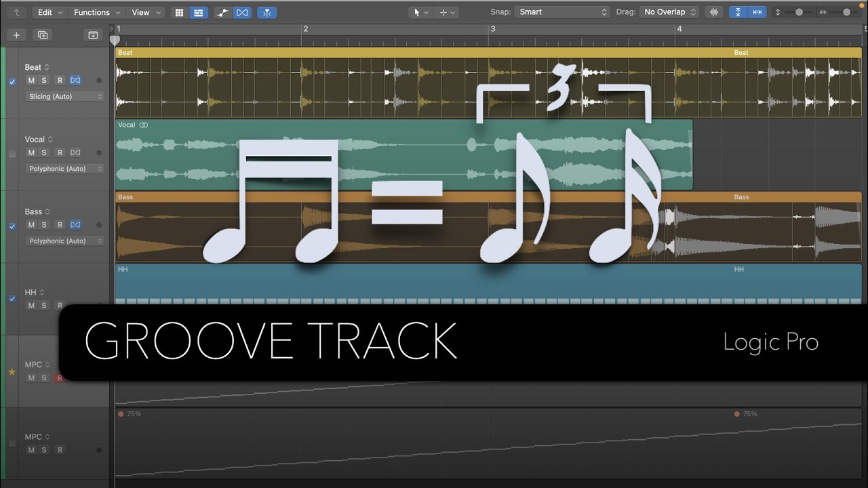The height and width of the screenshot is (488, 868).
Task: Toggle the Vocal track groove checkbox
Action: [x=12, y=154]
